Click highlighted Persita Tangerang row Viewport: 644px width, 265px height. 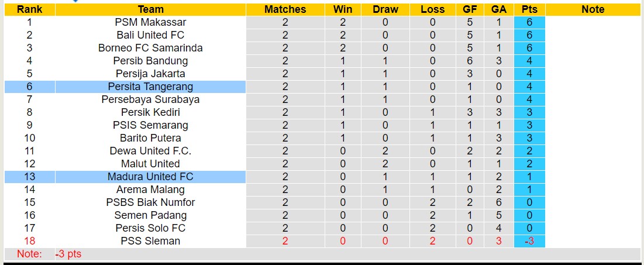pos(150,87)
